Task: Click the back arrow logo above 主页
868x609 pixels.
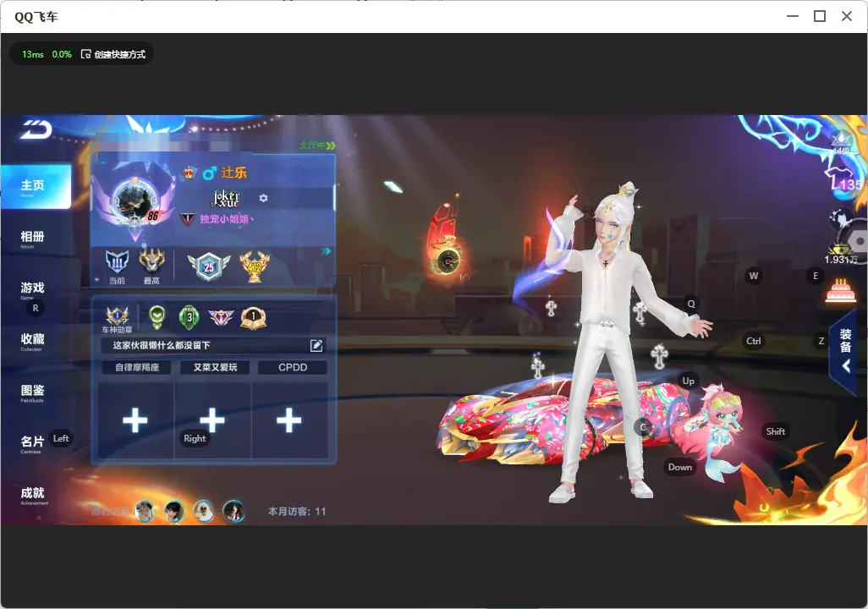Action: coord(36,129)
